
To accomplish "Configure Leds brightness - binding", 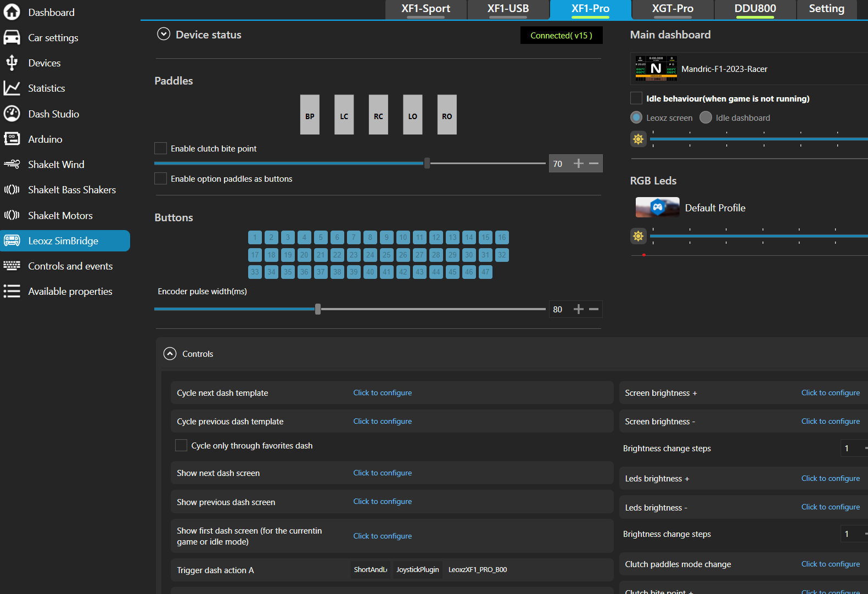I will [831, 507].
